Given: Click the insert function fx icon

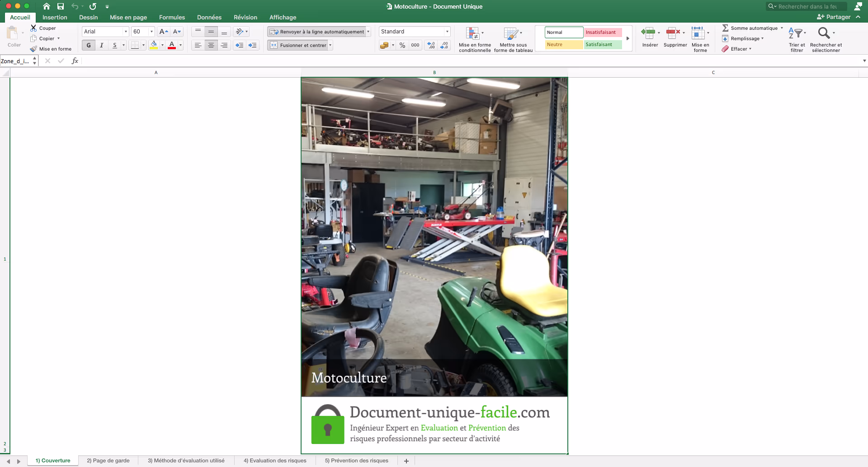Looking at the screenshot, I should click(x=75, y=61).
